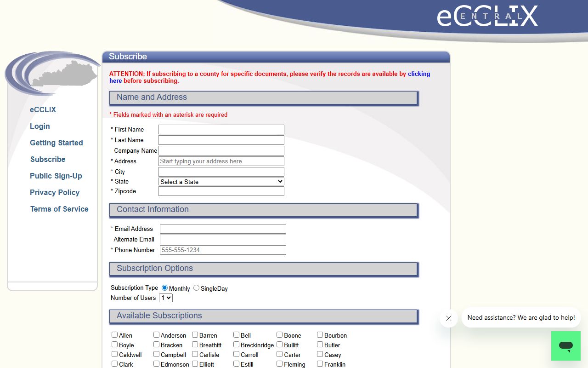Check the Allen county box

tap(114, 335)
